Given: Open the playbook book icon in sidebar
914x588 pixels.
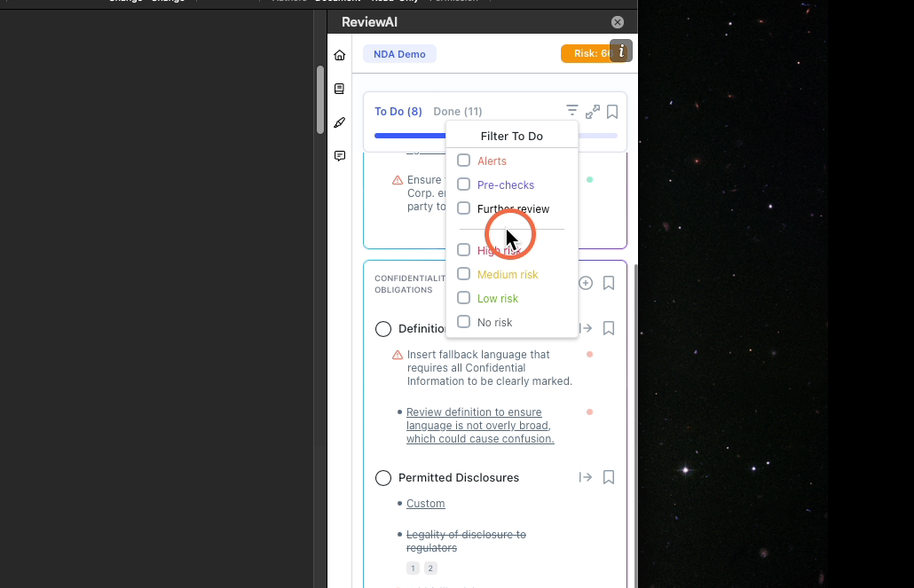Looking at the screenshot, I should tap(339, 89).
